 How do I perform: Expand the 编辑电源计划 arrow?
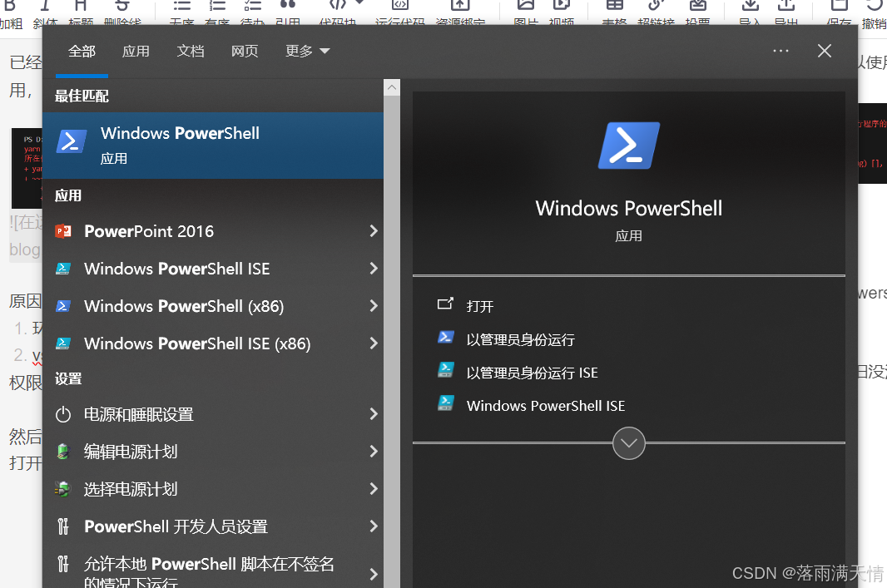(374, 451)
